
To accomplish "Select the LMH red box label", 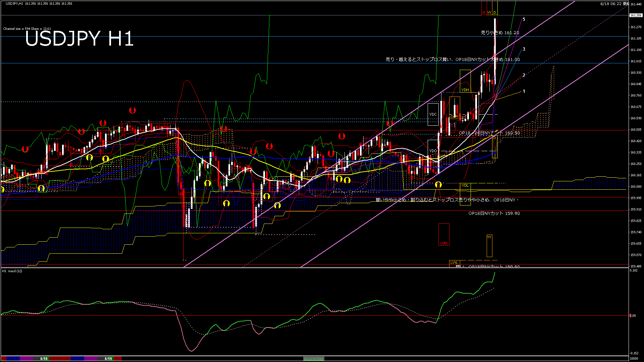I will (444, 243).
